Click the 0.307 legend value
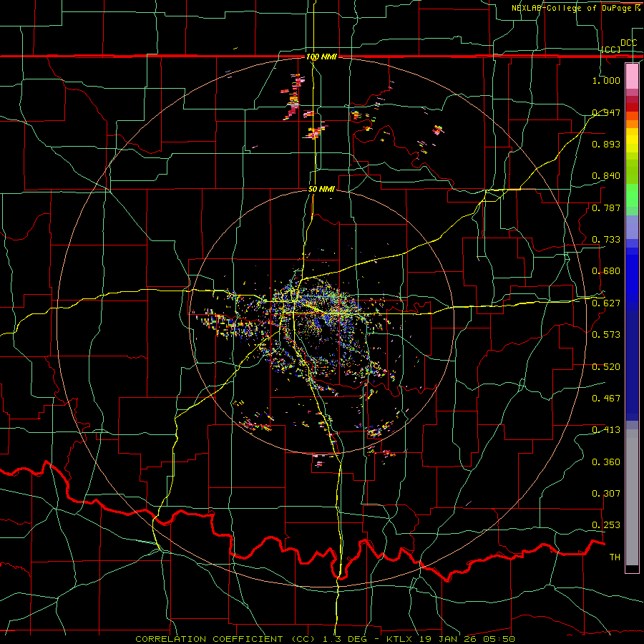The image size is (644, 644). (606, 494)
